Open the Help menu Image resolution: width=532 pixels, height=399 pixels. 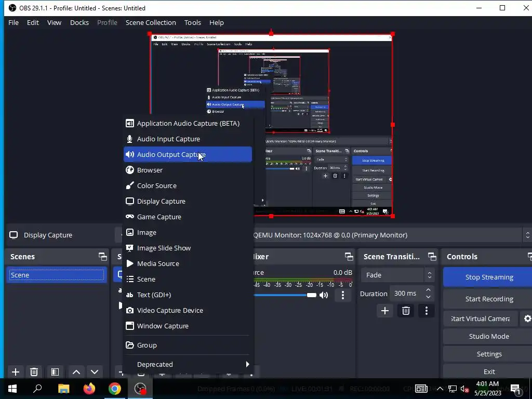click(x=217, y=23)
